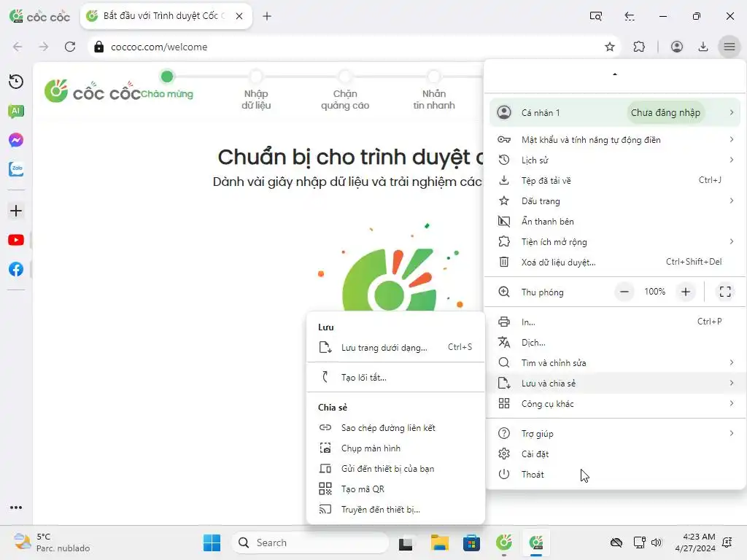Choose Sao chép đường liên kết
The image size is (747, 560).
coord(395,428)
